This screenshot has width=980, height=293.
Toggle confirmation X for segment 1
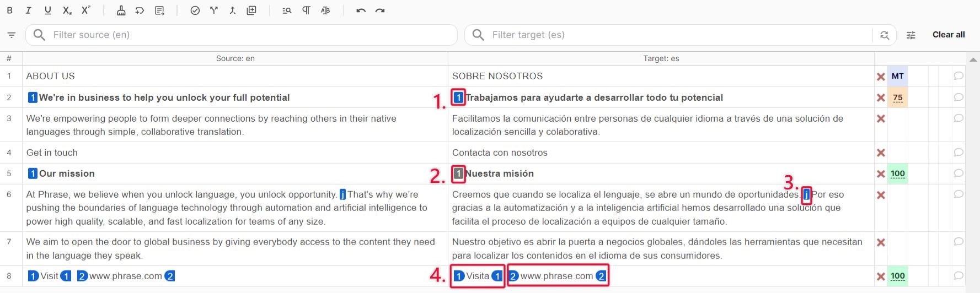[x=881, y=77]
